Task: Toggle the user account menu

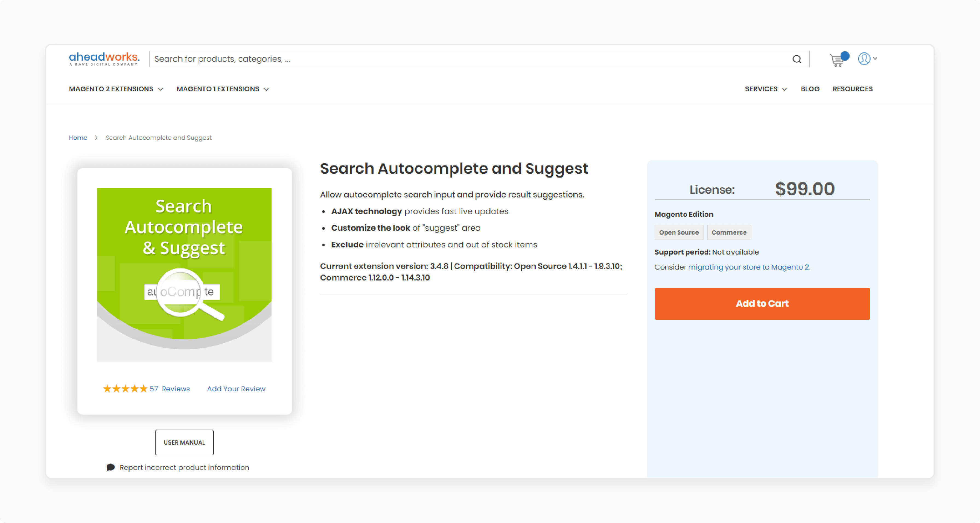Action: (x=867, y=59)
